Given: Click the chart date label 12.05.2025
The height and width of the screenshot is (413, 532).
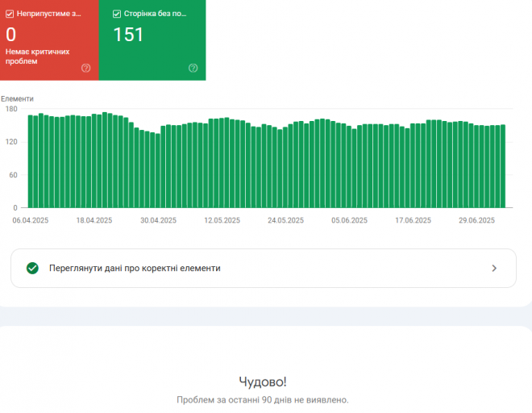Looking at the screenshot, I should (222, 220).
